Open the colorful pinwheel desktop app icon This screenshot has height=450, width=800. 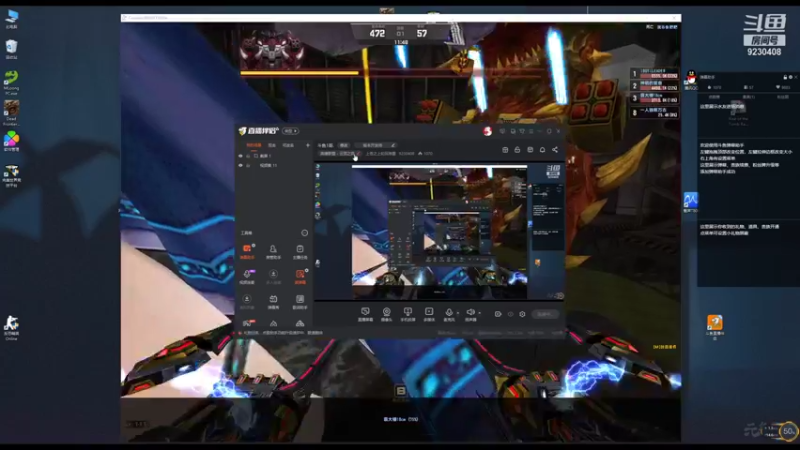(11, 141)
